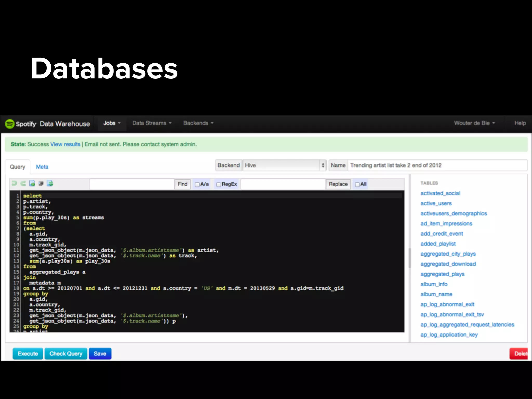
Task: Click the Replace text input field
Action: (x=283, y=184)
